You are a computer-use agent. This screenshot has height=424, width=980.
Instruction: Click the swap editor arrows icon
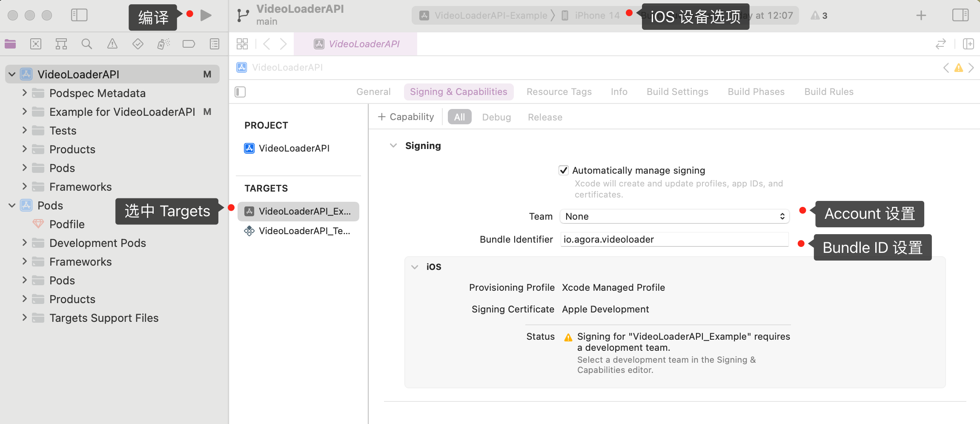click(x=941, y=44)
